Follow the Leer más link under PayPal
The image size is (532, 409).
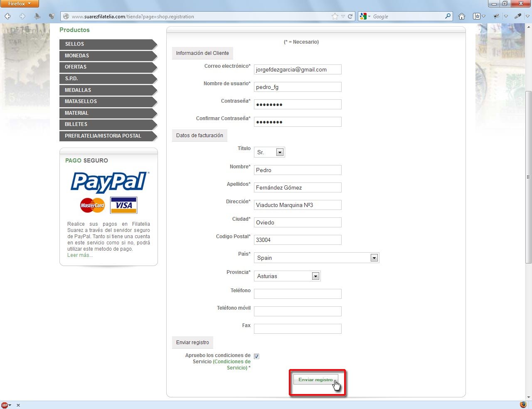click(x=80, y=255)
